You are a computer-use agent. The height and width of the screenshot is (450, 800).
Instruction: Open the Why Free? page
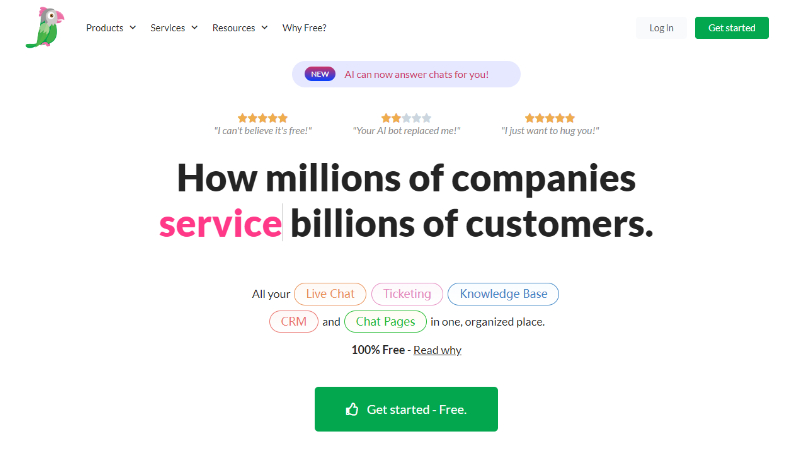[x=304, y=28]
